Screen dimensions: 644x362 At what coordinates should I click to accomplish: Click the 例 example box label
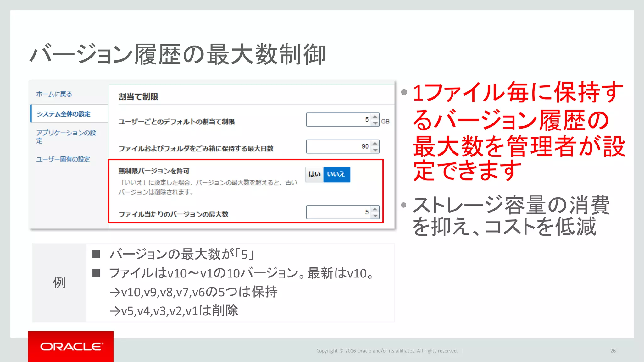coord(59,282)
